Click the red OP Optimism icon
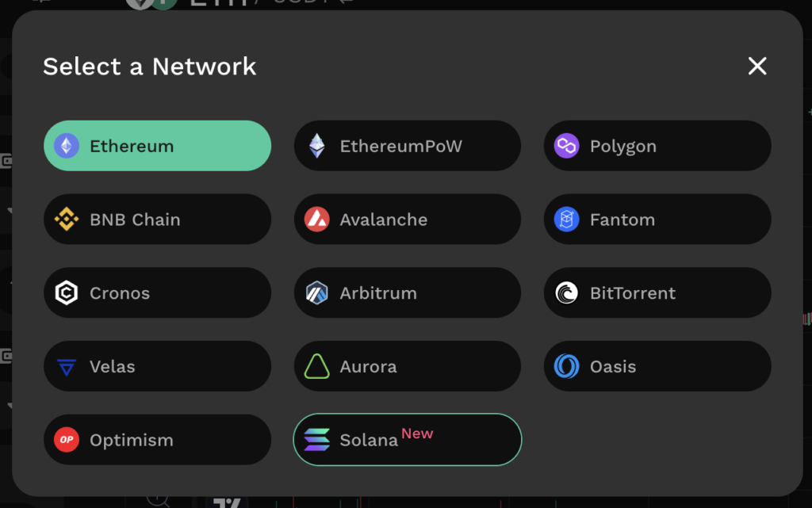Image resolution: width=812 pixels, height=508 pixels. 67,440
